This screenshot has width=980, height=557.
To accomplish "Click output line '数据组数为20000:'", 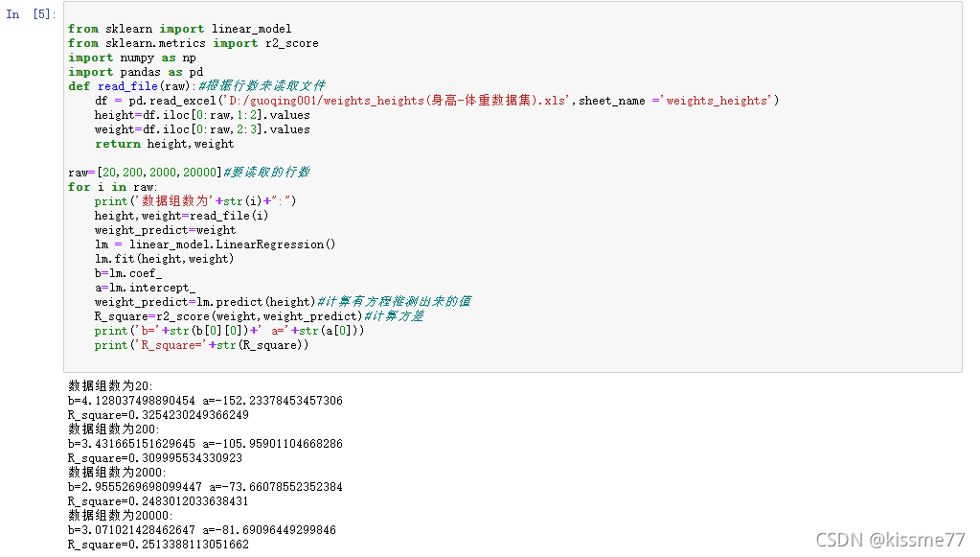I will click(120, 516).
